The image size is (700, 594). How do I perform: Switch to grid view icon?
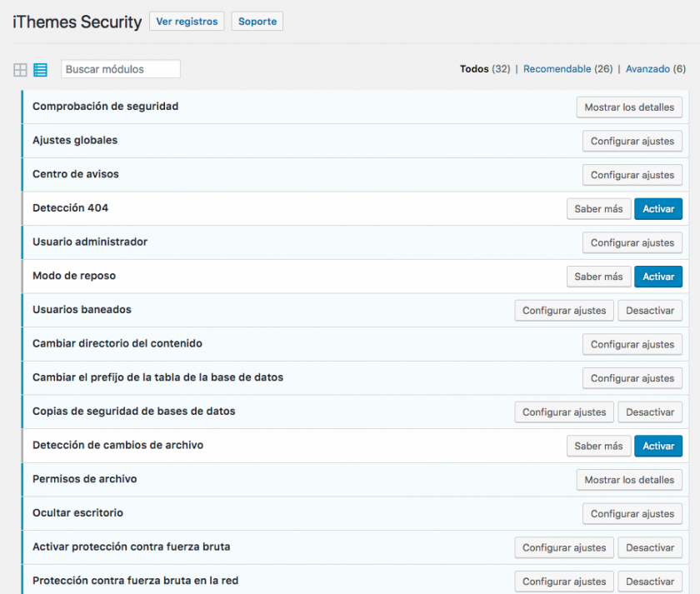click(20, 70)
